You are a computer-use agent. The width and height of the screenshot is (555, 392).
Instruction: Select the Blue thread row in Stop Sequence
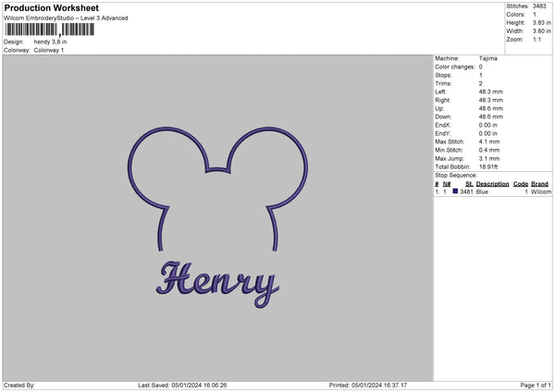tap(490, 191)
